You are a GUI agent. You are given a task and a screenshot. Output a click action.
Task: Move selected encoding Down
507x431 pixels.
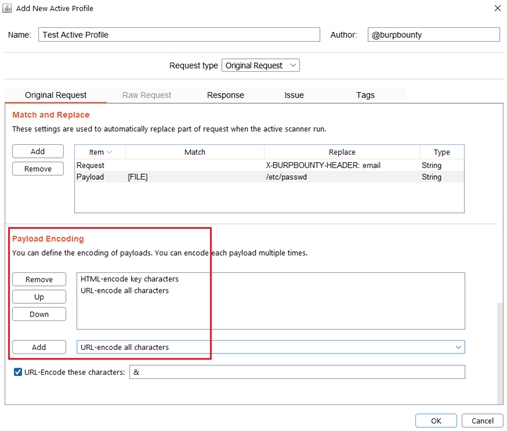[39, 314]
